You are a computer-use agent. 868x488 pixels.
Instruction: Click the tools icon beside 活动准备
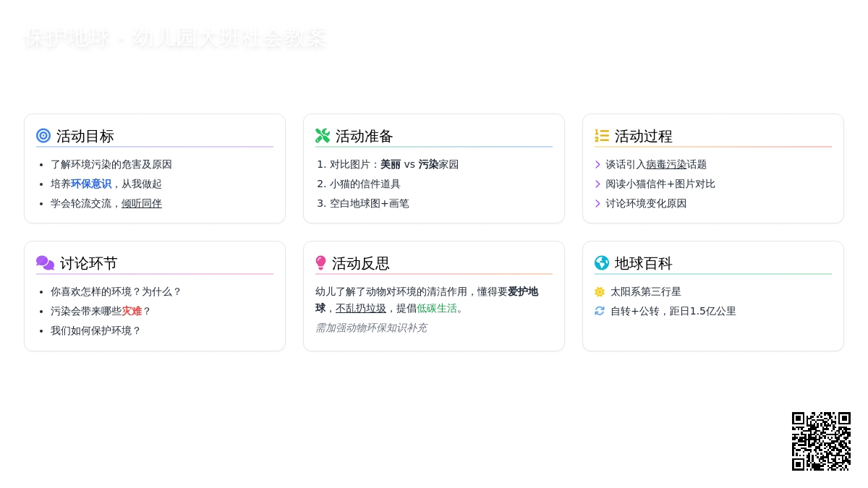tap(323, 136)
